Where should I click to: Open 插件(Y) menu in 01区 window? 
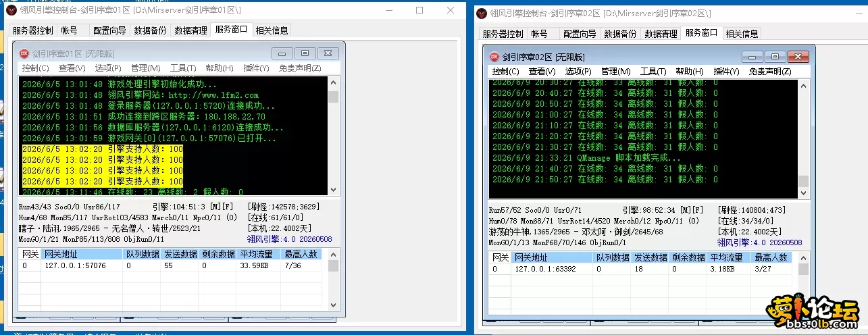pyautogui.click(x=256, y=68)
